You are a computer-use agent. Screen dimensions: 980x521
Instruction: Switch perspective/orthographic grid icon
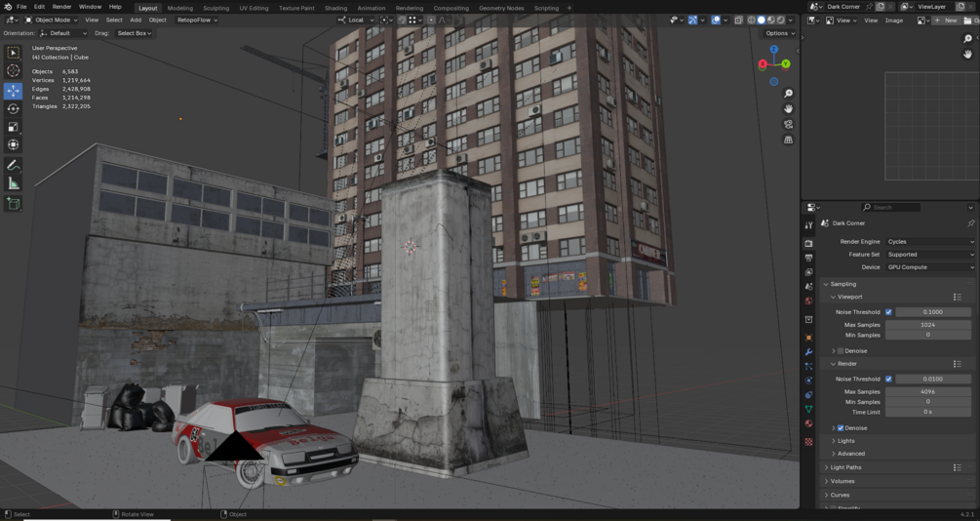coord(788,140)
